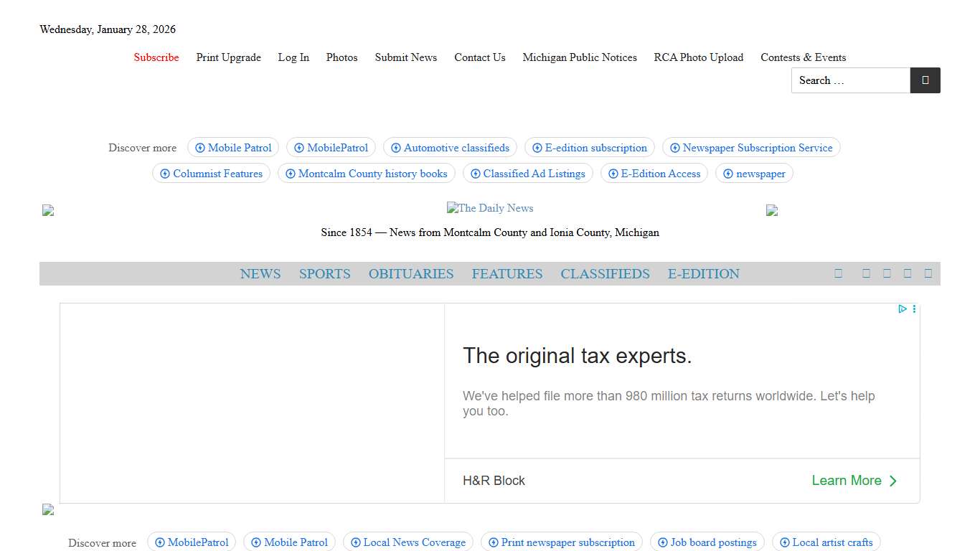This screenshot has width=980, height=551.
Task: Choose the Newspaper Subscription Service chip
Action: tap(750, 148)
